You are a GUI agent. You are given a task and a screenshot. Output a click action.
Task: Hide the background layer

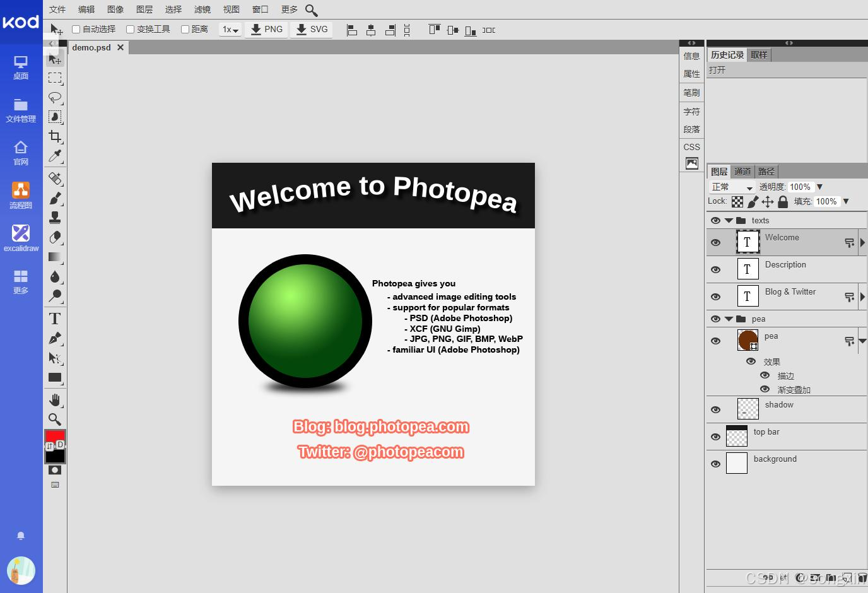[x=715, y=464]
